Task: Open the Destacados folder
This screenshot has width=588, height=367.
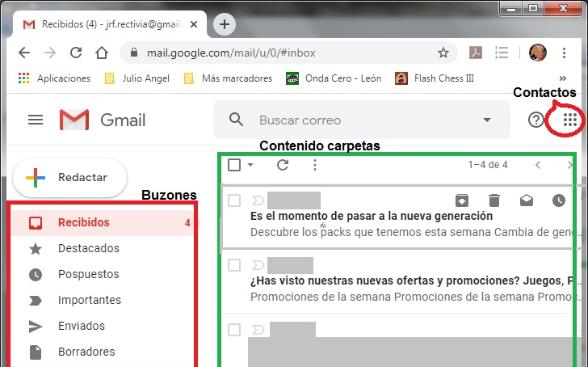Action: 89,248
